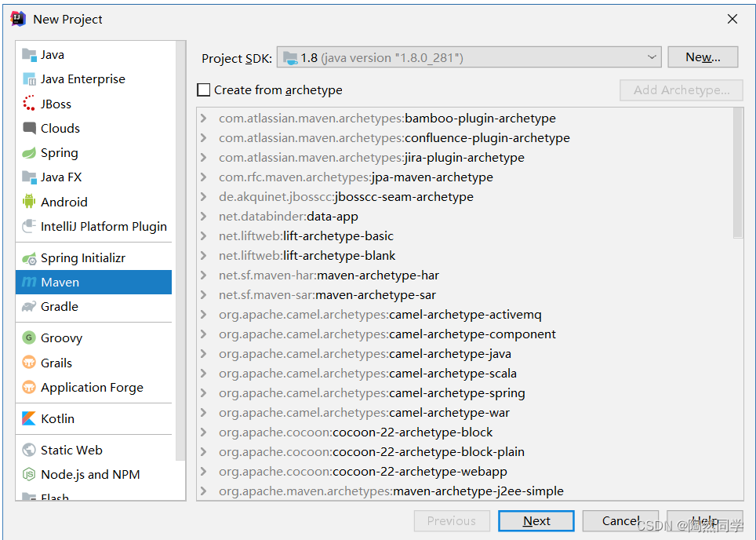Click the JBoss red dotted icon
This screenshot has height=540, width=756.
tap(29, 104)
